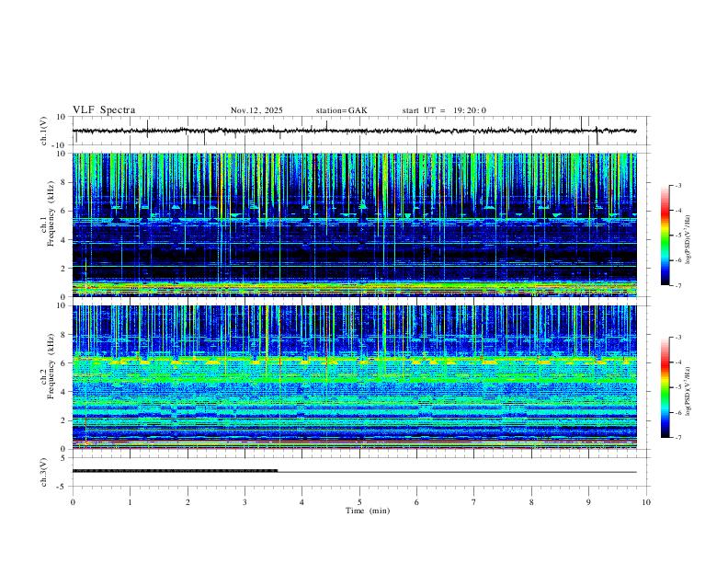Click the ch.2 spectrogram panel
Image resolution: width=728 pixels, height=563 pixels.
[354, 377]
